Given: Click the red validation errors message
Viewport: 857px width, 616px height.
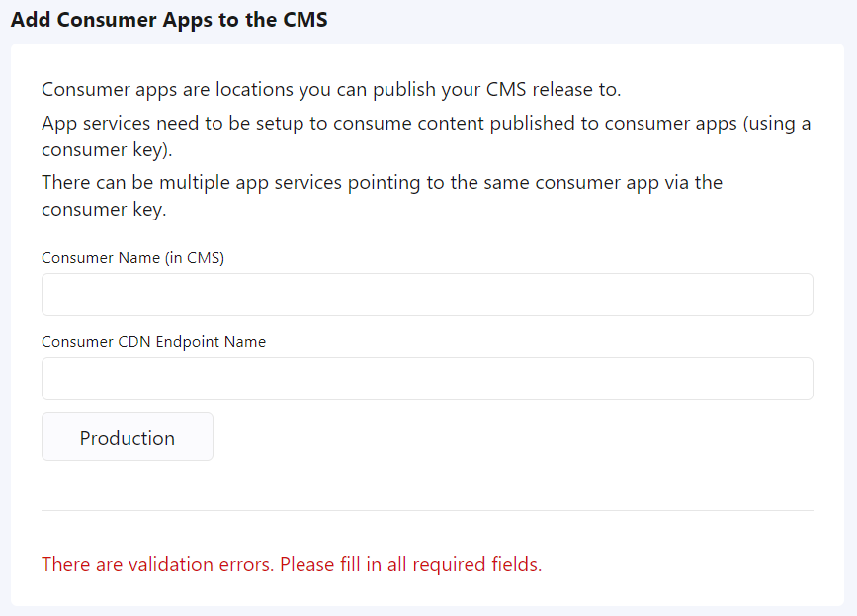Looking at the screenshot, I should tap(292, 565).
